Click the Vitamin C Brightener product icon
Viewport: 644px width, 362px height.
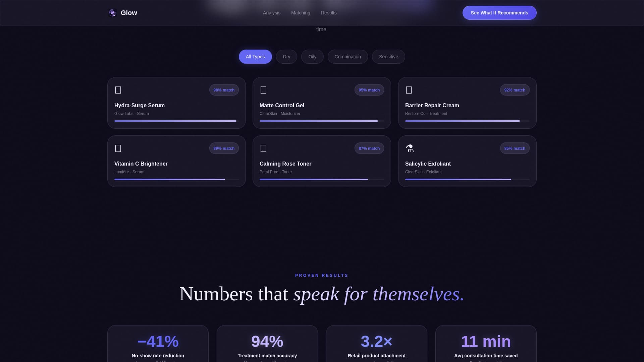(118, 148)
